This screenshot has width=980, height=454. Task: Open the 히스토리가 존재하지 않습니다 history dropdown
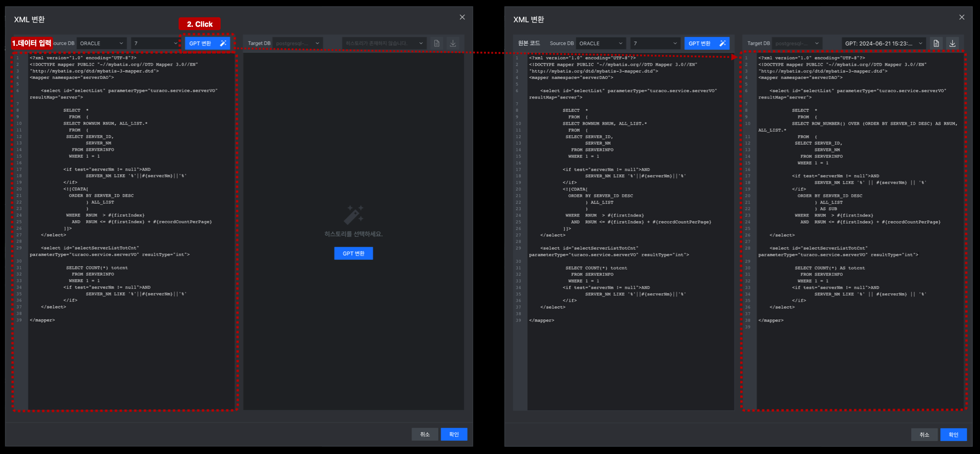(384, 43)
